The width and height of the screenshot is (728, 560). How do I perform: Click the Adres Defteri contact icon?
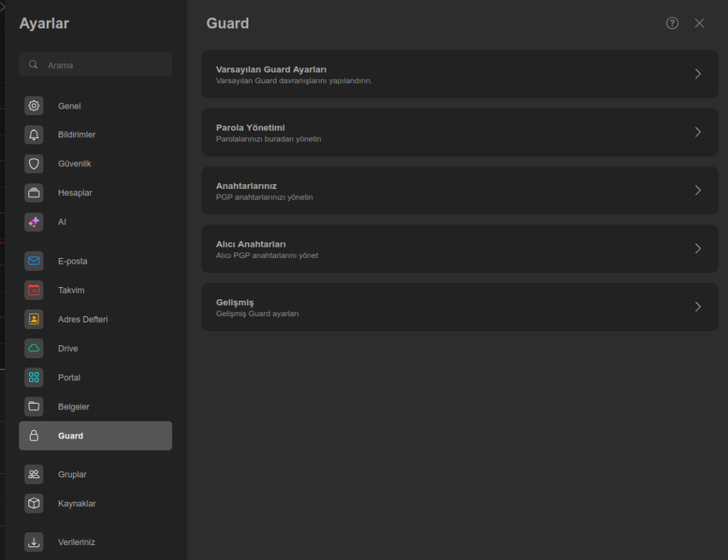[33, 319]
